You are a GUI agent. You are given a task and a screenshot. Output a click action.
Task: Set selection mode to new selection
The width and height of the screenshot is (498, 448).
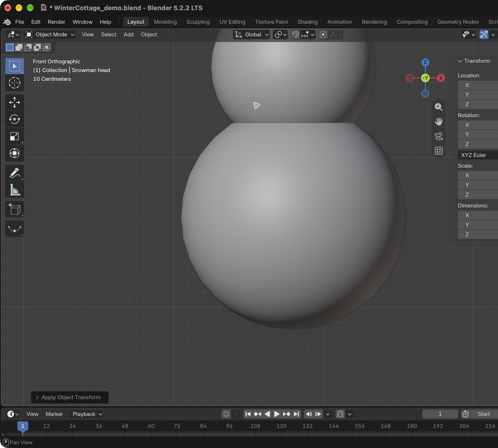point(10,47)
